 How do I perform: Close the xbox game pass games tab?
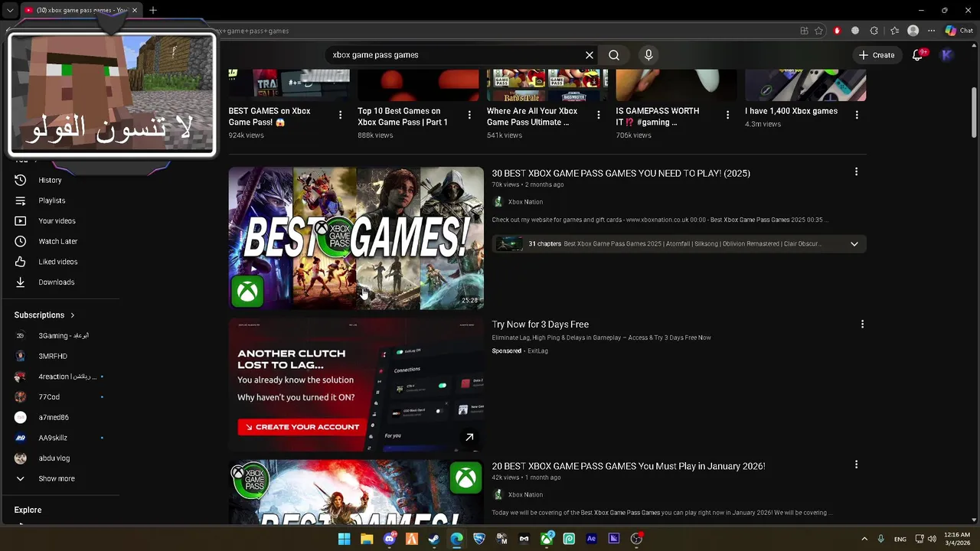click(134, 10)
